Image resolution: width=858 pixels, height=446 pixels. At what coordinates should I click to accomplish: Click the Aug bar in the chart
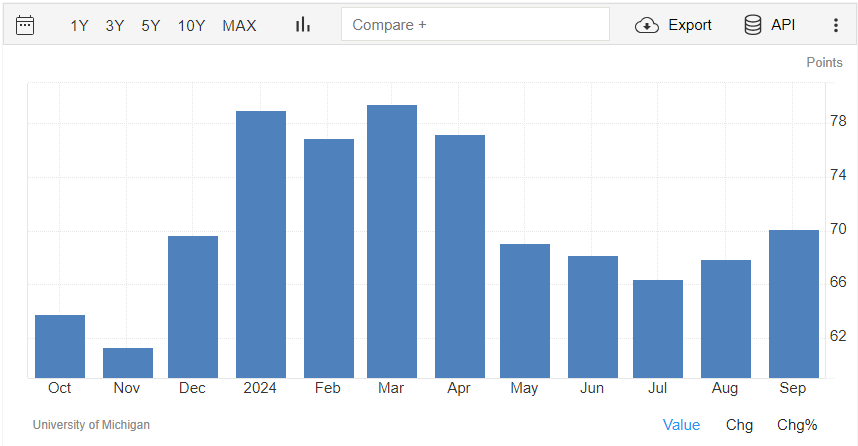point(726,319)
